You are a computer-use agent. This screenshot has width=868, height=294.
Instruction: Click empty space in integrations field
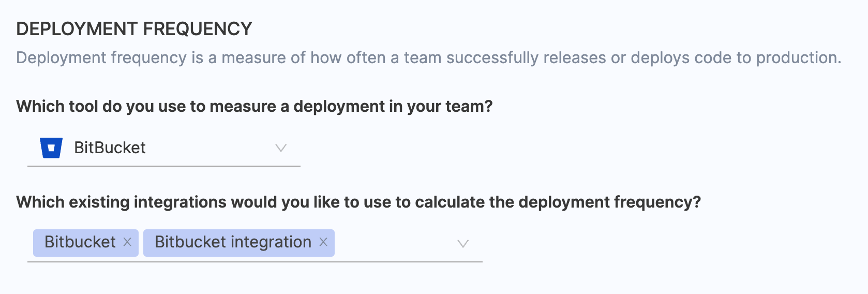[393, 243]
